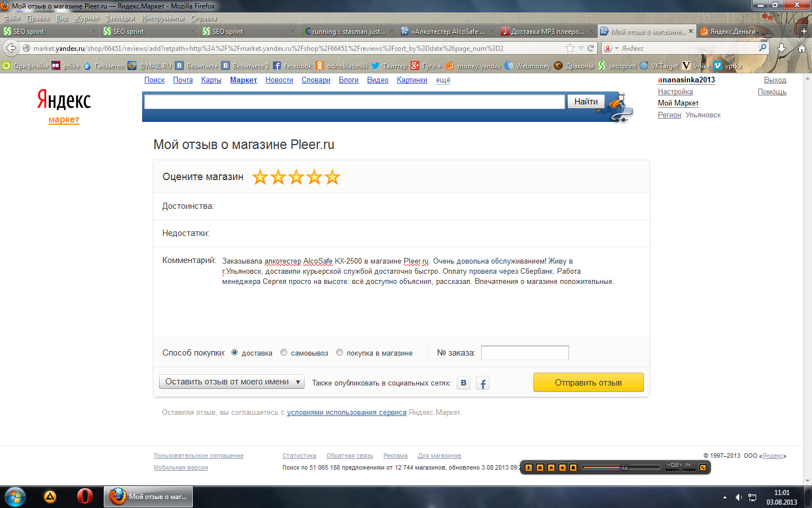This screenshot has height=508, width=812.
Task: Expand the Оставить отзыв от моего имени dropdown
Action: click(232, 382)
